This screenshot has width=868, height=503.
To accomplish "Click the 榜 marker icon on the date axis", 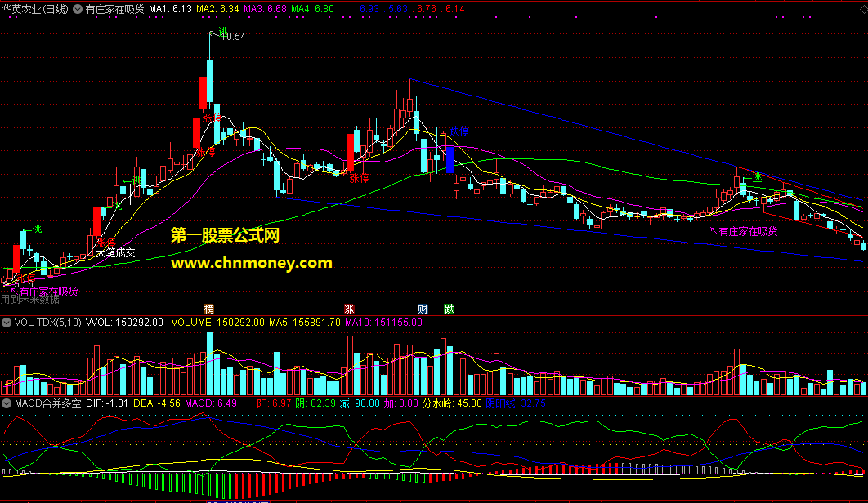I will 208,309.
